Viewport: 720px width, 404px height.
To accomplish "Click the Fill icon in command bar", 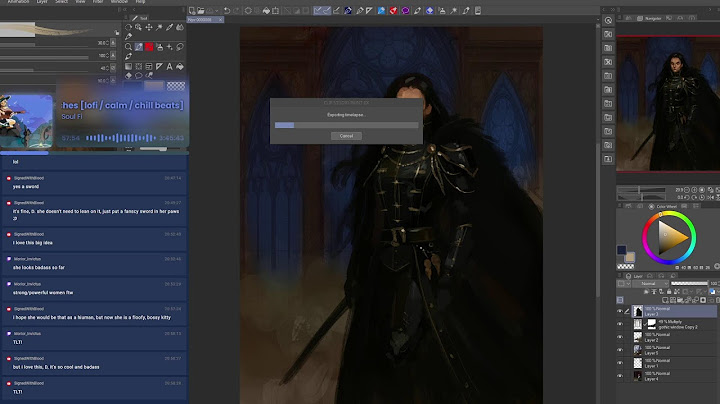I will click(266, 11).
